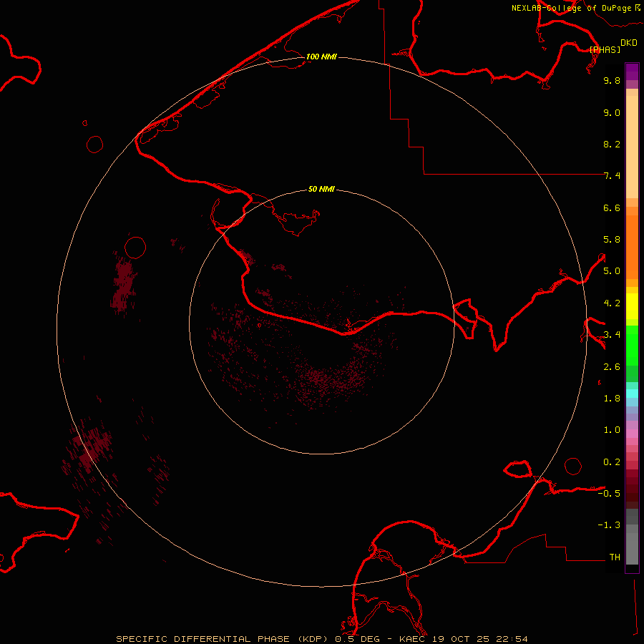
Task: Click the small red circle right of the 100 NMI ring
Action: (x=573, y=466)
